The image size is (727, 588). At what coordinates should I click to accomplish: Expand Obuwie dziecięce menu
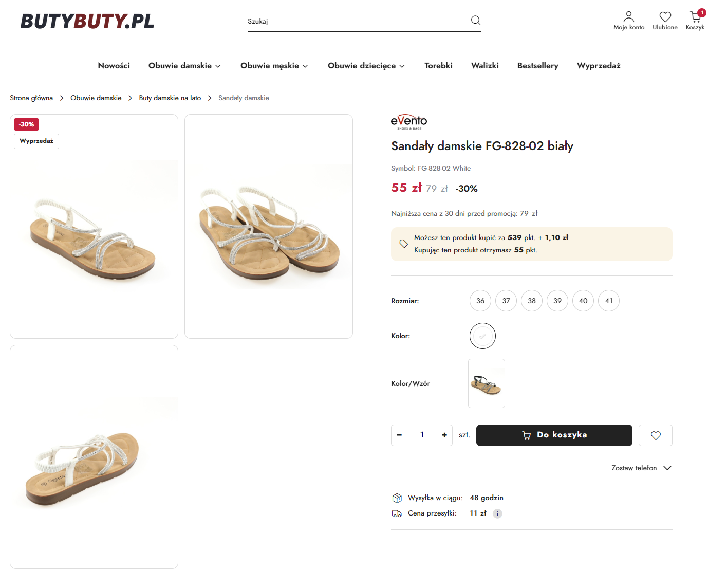pyautogui.click(x=366, y=66)
